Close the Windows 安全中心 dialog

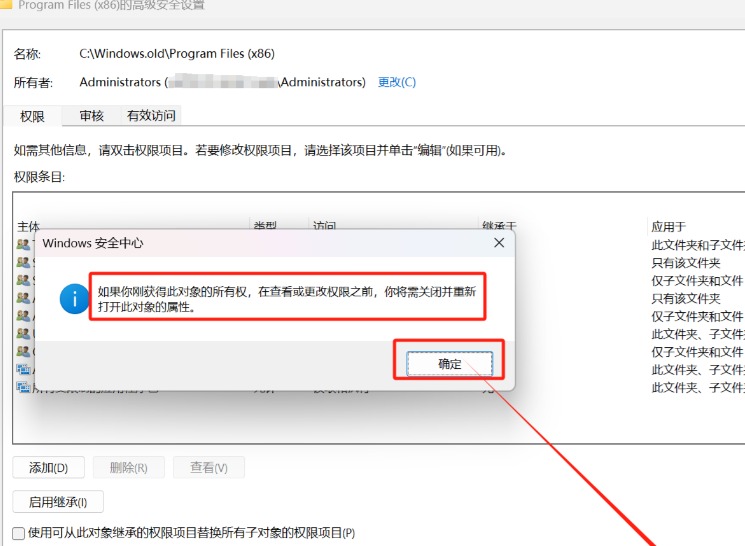pyautogui.click(x=499, y=243)
